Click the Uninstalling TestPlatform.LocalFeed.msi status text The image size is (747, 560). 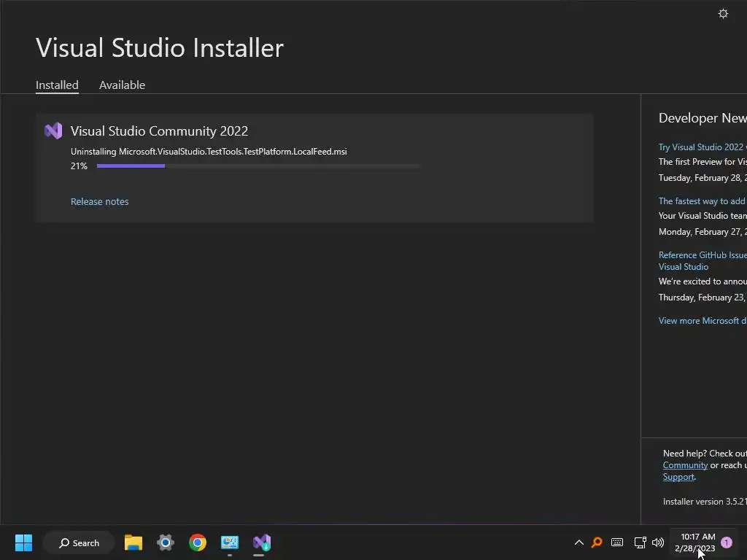[209, 152]
